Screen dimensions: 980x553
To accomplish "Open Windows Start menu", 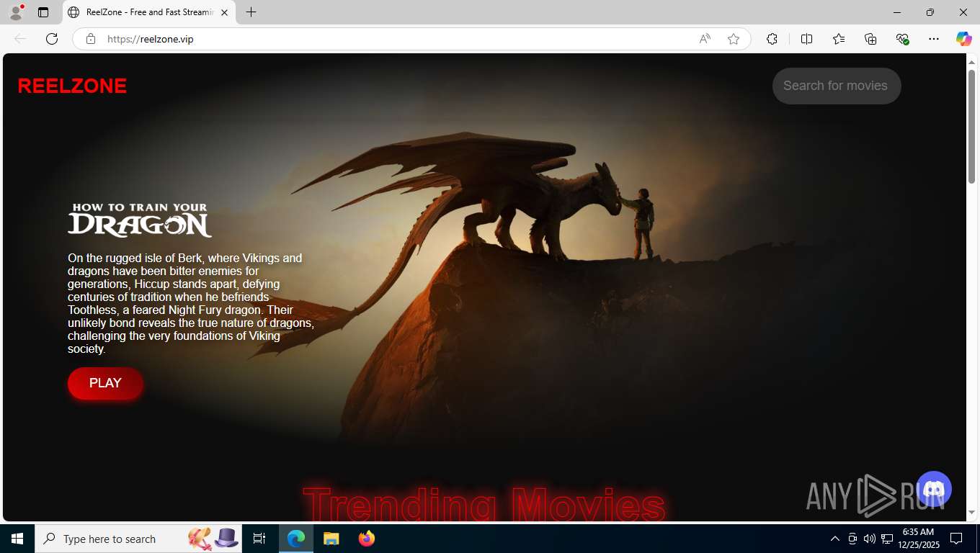I will click(x=17, y=539).
